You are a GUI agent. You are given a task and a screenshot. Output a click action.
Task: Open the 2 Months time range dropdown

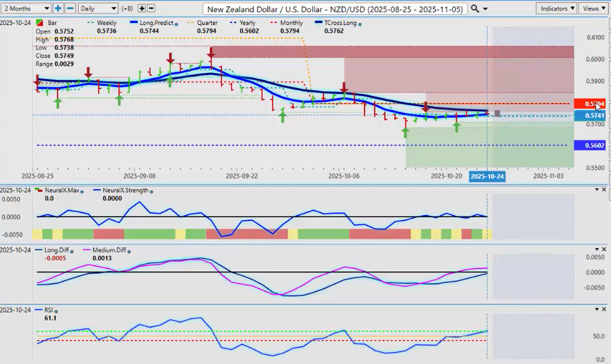26,9
